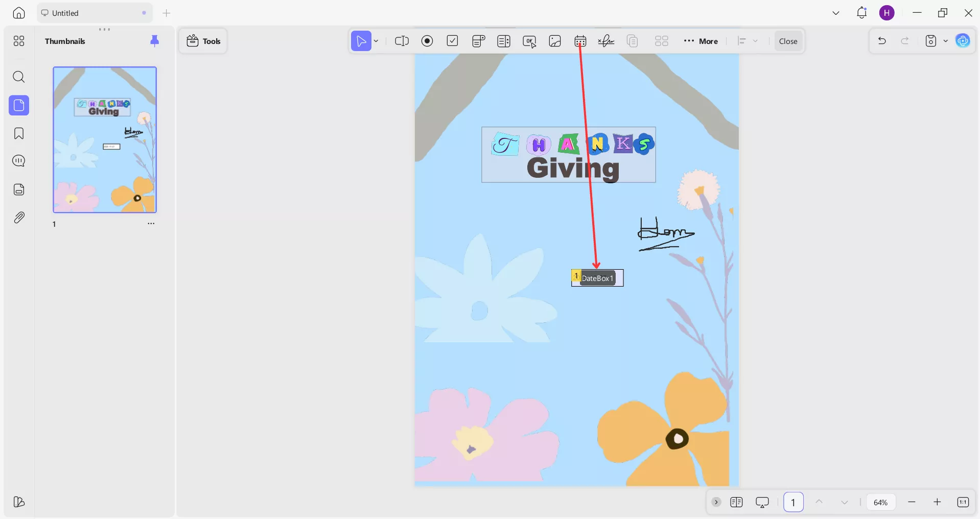The width and height of the screenshot is (980, 519).
Task: Expand the save options dropdown
Action: coord(945,41)
